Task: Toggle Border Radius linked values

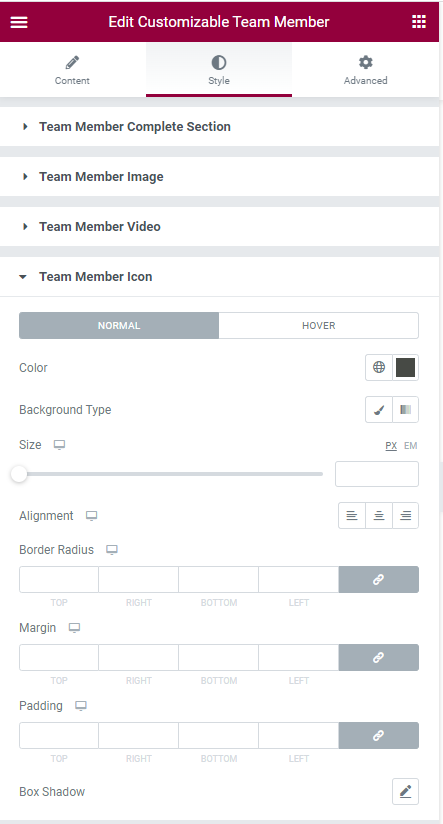Action: pos(378,580)
